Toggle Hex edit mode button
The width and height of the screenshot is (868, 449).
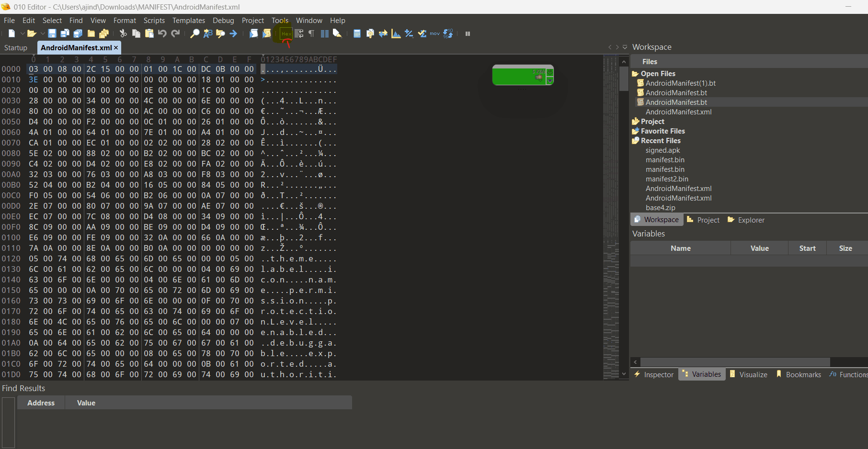point(286,34)
